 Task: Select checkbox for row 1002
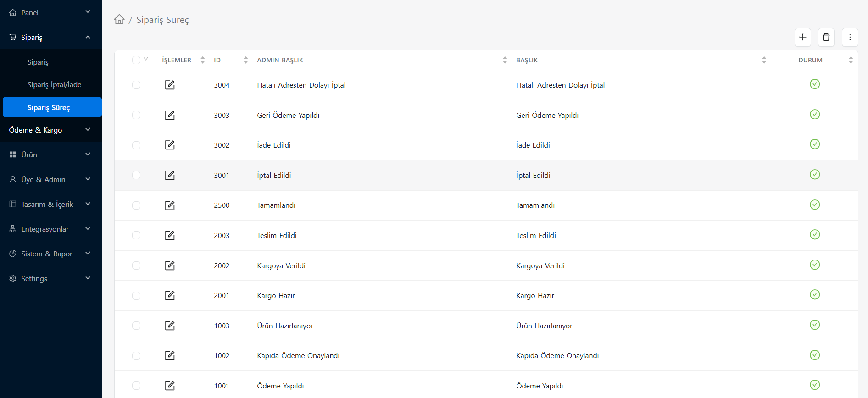[136, 356]
